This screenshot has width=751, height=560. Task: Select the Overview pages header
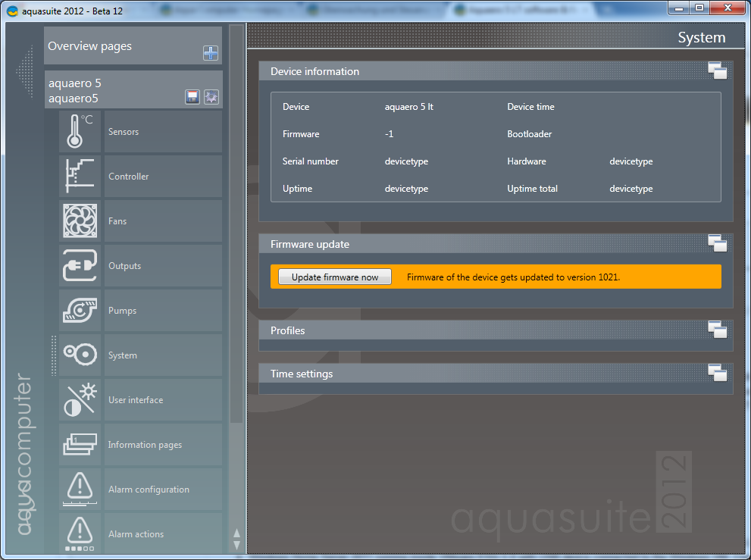tap(133, 45)
